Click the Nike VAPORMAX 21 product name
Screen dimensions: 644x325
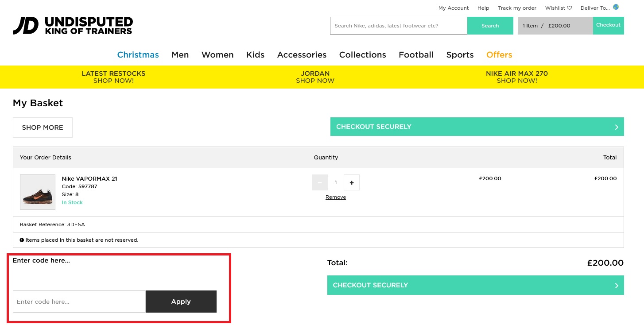click(x=89, y=179)
